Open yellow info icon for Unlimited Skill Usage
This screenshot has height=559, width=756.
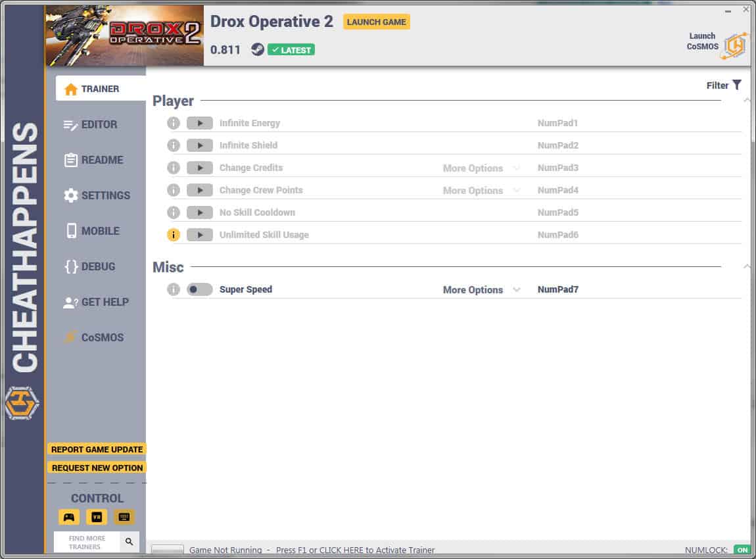click(x=173, y=235)
